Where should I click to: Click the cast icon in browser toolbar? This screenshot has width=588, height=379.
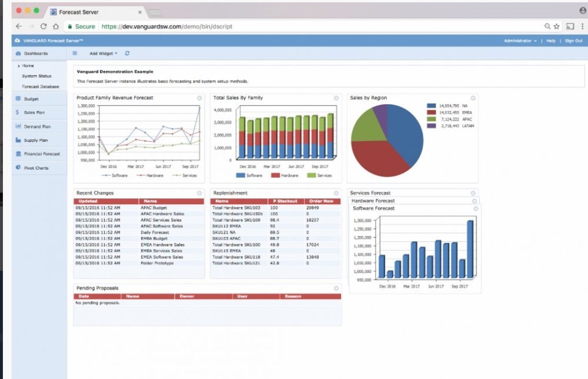570,26
